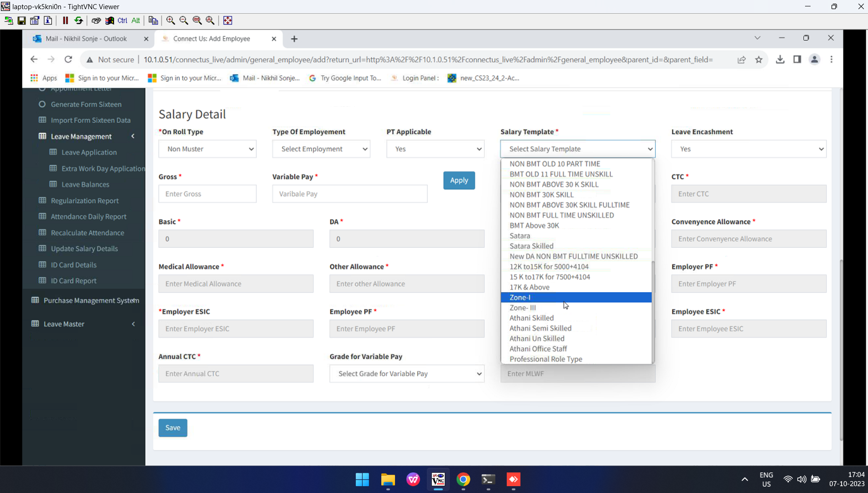Open Try Google Input To... bookmark

coord(345,78)
